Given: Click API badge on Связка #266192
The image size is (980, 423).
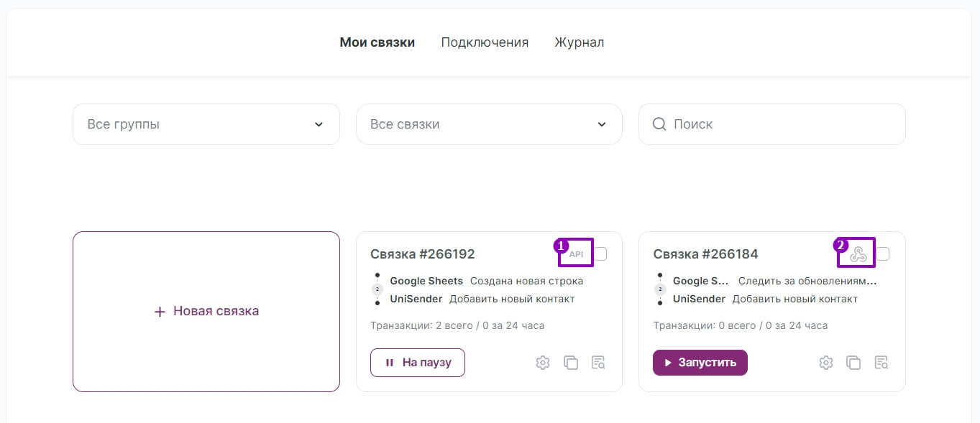Looking at the screenshot, I should pyautogui.click(x=576, y=254).
